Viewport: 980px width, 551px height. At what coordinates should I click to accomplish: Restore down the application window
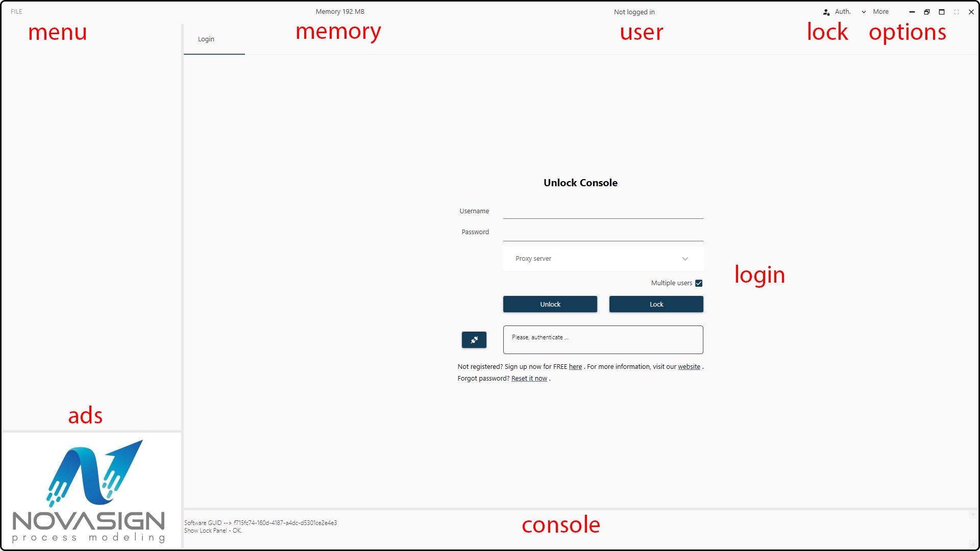[x=927, y=12]
